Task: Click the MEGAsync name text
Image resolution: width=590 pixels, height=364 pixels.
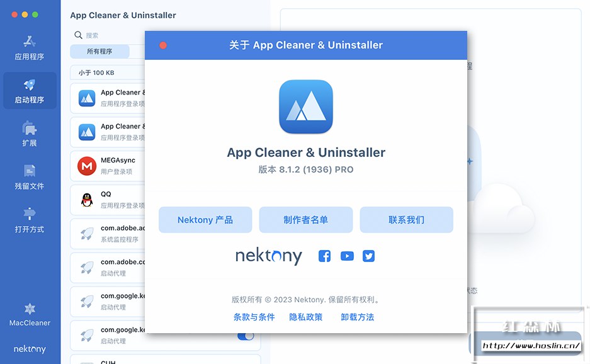Action: pyautogui.click(x=118, y=161)
